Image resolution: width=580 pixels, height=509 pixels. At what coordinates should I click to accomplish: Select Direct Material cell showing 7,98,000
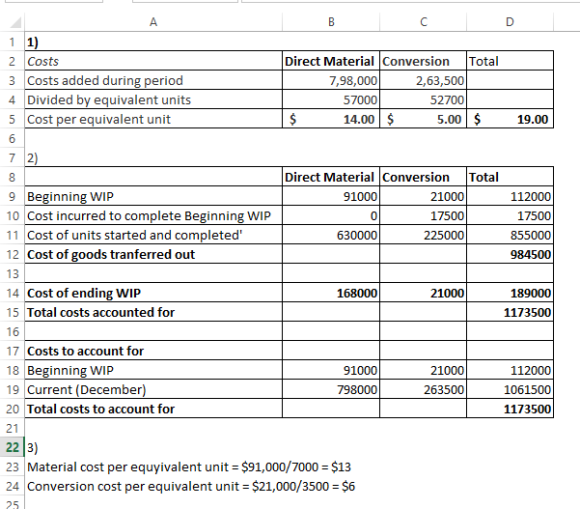tap(331, 80)
